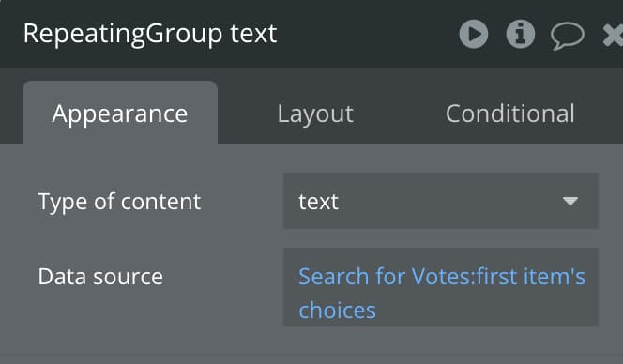Open the video tutorial play icon
This screenshot has height=364, width=623.
474,34
